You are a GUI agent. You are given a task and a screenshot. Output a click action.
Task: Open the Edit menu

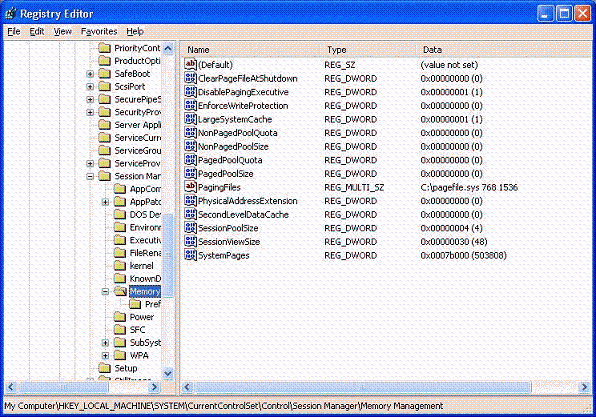pos(37,32)
